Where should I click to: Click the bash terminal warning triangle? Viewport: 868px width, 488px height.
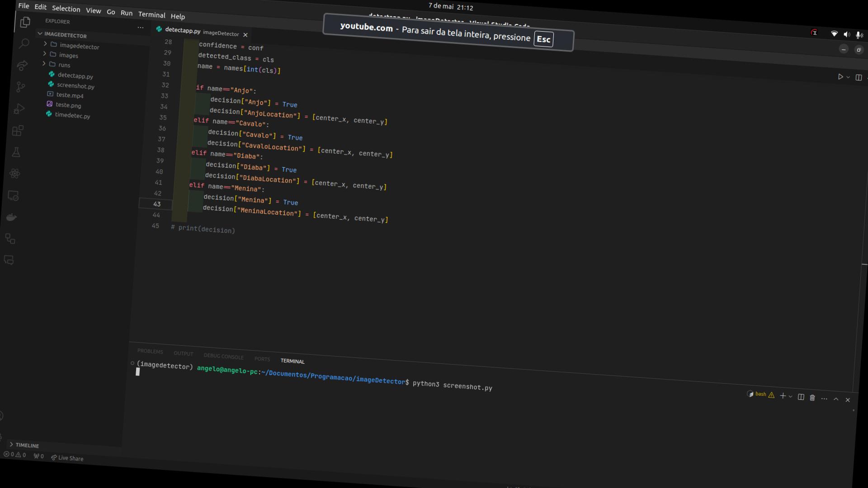tap(771, 395)
